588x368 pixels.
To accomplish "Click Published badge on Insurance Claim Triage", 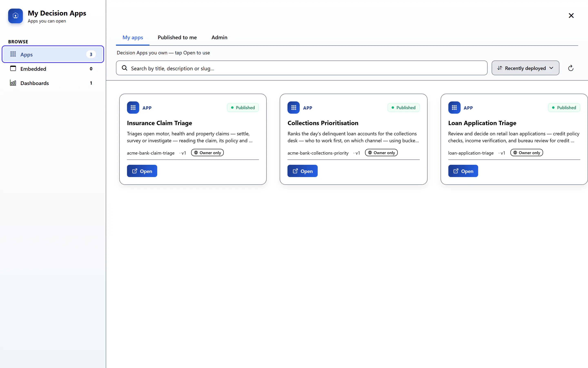I will coord(243,108).
